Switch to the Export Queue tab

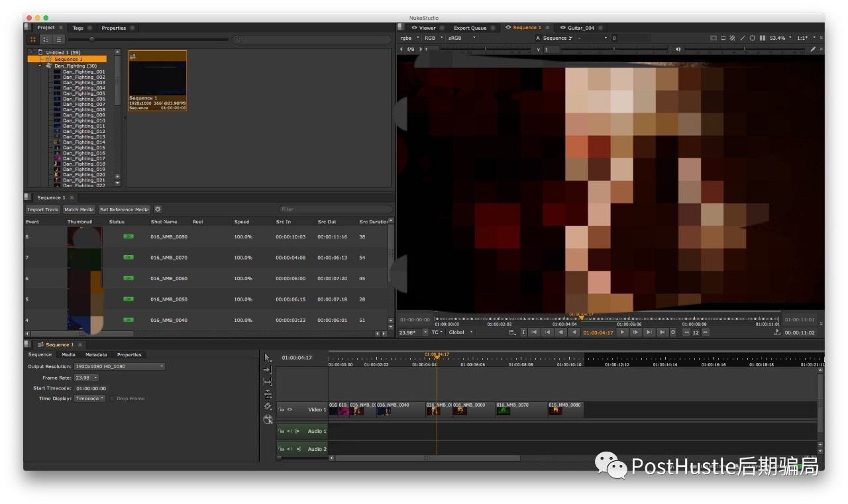470,28
